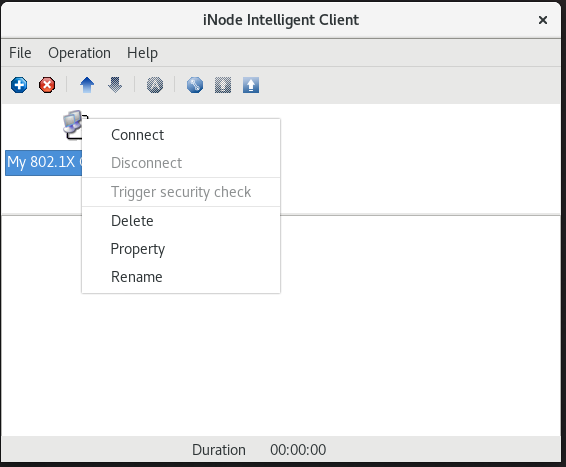Image resolution: width=566 pixels, height=467 pixels.
Task: Click the greyed down arrow disconnect icon
Action: click(x=115, y=86)
